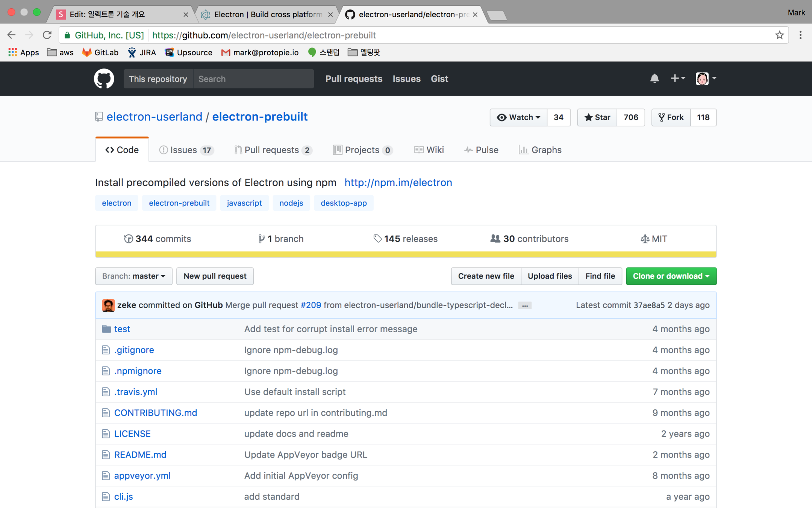Viewport: 812px width, 508px height.
Task: Expand Clone or download menu
Action: tap(671, 276)
